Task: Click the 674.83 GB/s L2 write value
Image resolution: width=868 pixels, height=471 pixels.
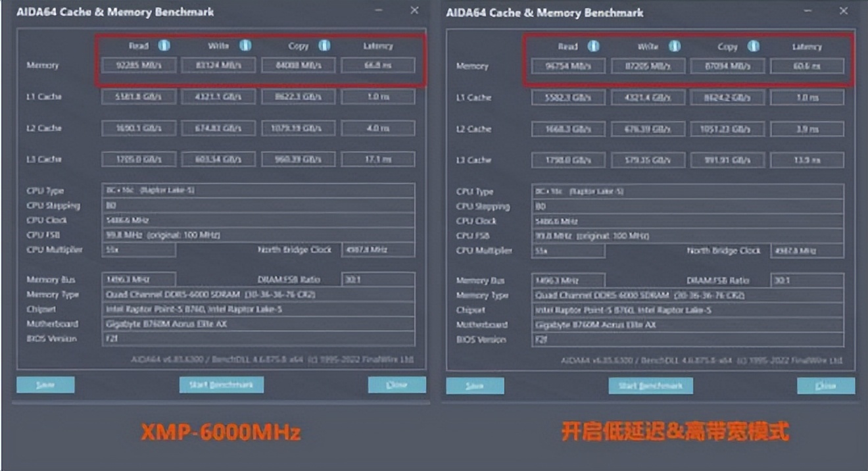Action: [x=218, y=128]
